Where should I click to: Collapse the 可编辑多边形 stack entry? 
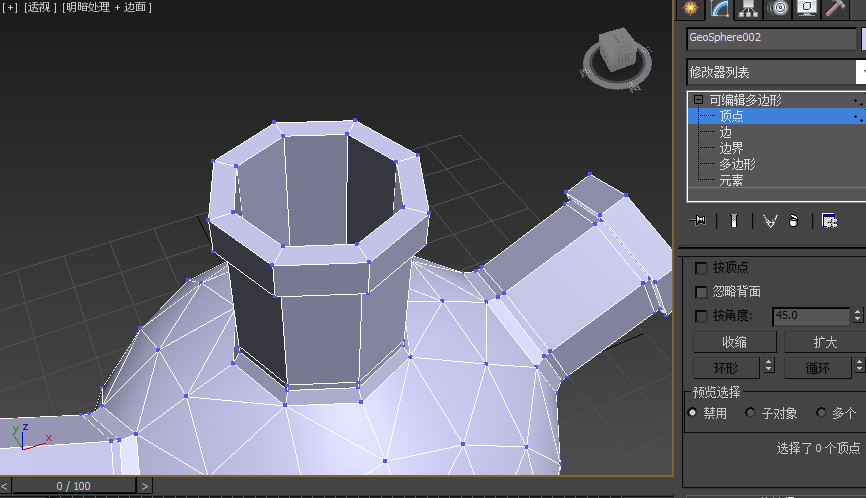(698, 100)
